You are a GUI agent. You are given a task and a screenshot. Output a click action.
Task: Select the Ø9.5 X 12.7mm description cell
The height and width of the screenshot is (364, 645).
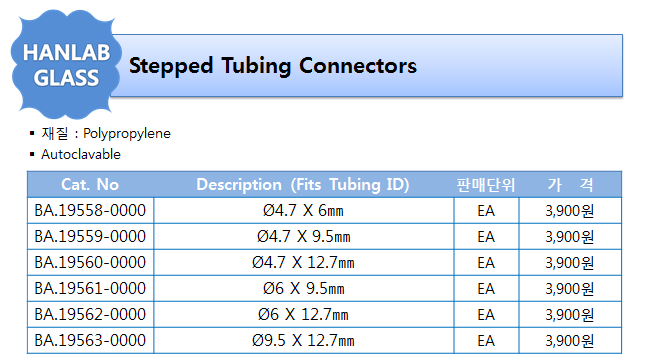click(x=304, y=341)
